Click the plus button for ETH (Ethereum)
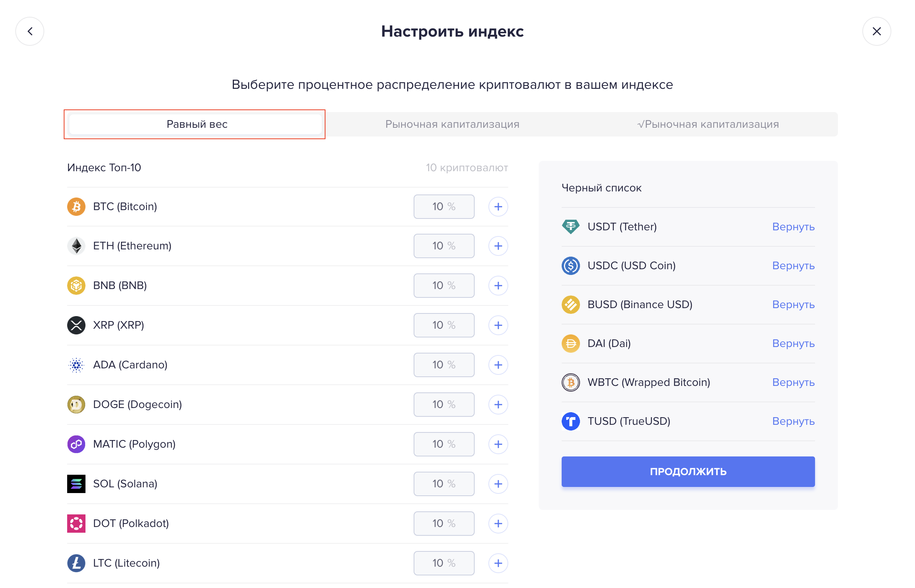The height and width of the screenshot is (588, 915). click(498, 246)
